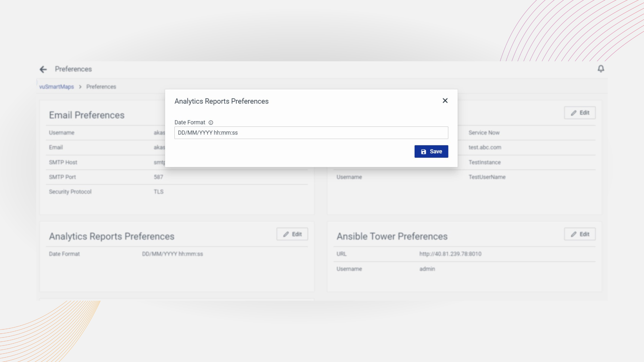Click the back arrow beside Preferences
Screen dimensions: 644x362
43,69
